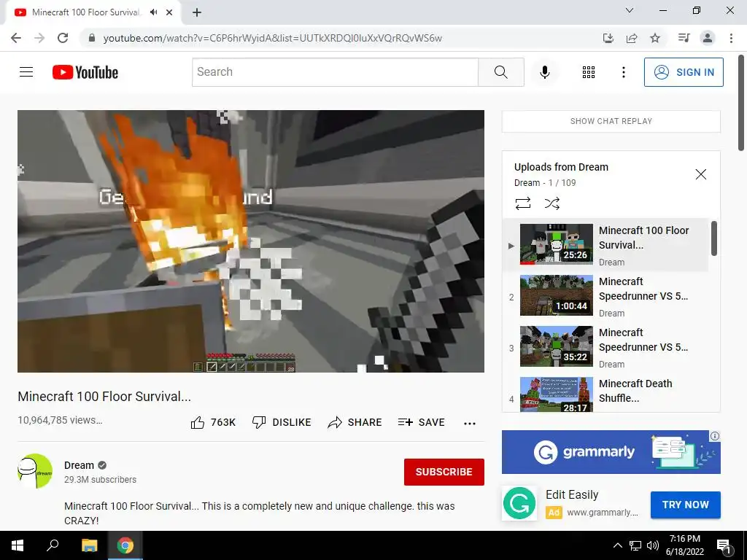Click the video player area
747x560 pixels.
click(x=251, y=241)
